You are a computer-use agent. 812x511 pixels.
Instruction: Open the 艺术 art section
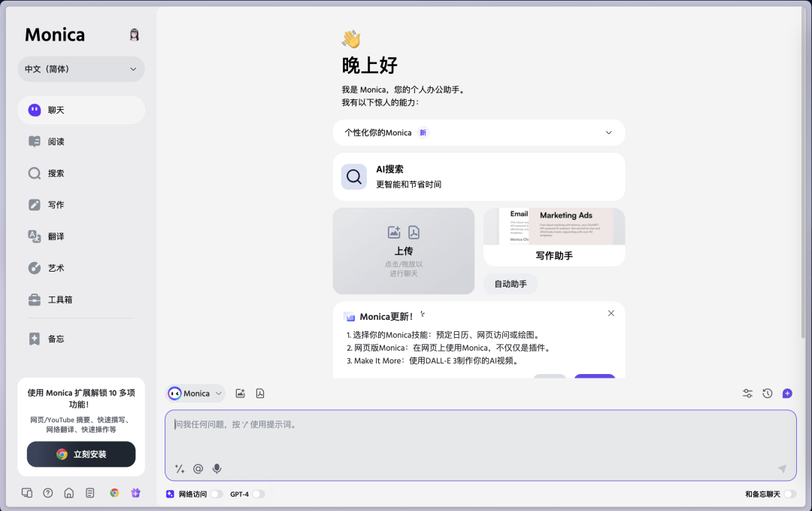point(80,268)
